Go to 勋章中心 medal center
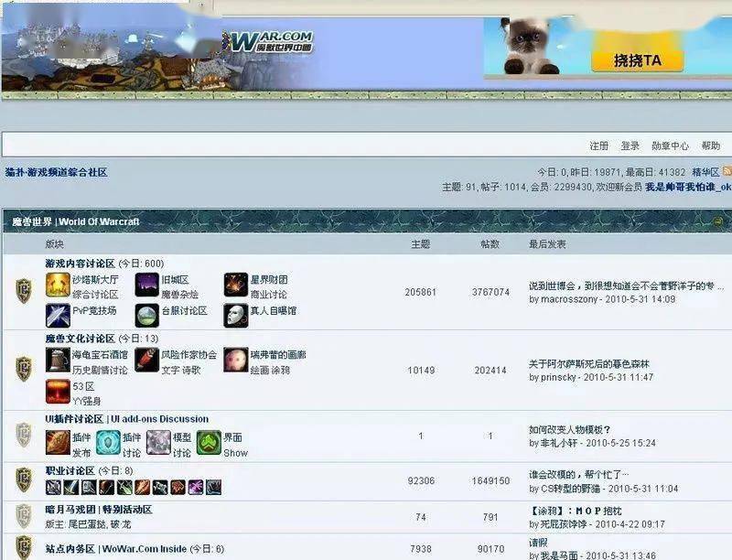This screenshot has width=732, height=560. (670, 146)
